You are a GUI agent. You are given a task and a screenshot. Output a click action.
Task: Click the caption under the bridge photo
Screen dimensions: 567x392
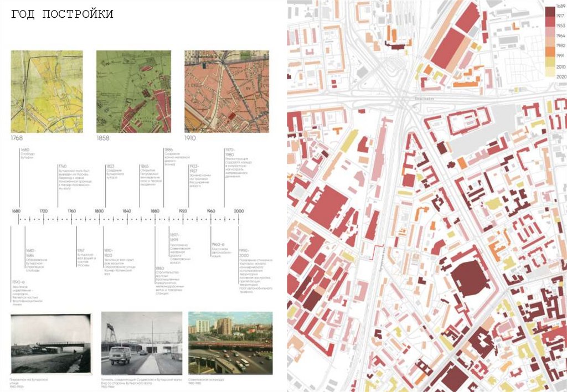pyautogui.click(x=30, y=382)
